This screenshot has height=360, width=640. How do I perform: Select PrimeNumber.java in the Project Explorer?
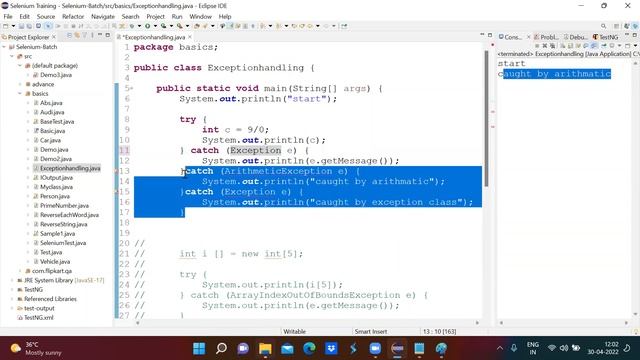click(64, 206)
